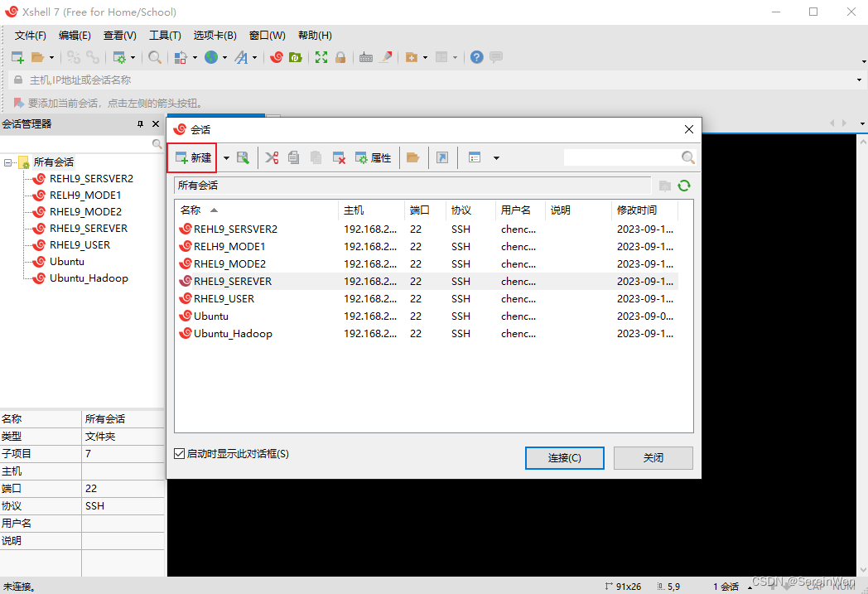Open the 编辑(E) menu

click(75, 36)
